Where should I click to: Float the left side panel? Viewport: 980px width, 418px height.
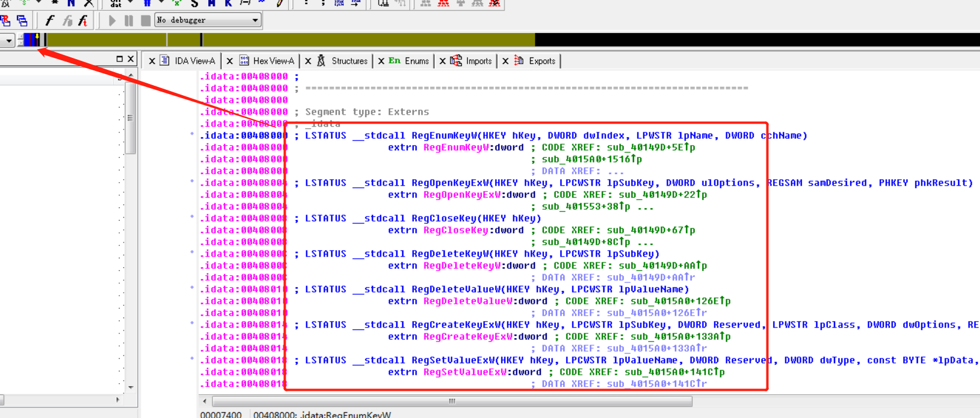pyautogui.click(x=119, y=59)
